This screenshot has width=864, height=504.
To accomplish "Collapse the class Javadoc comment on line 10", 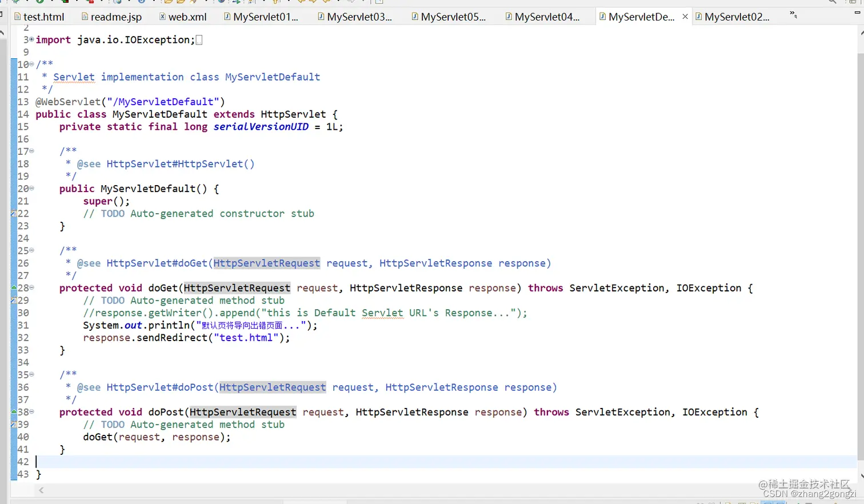I will point(31,64).
